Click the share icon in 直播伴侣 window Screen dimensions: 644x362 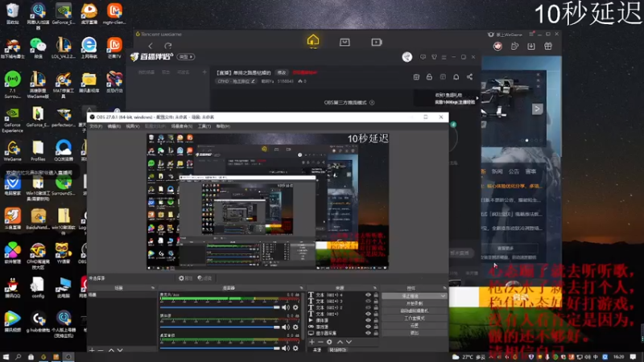click(x=469, y=77)
